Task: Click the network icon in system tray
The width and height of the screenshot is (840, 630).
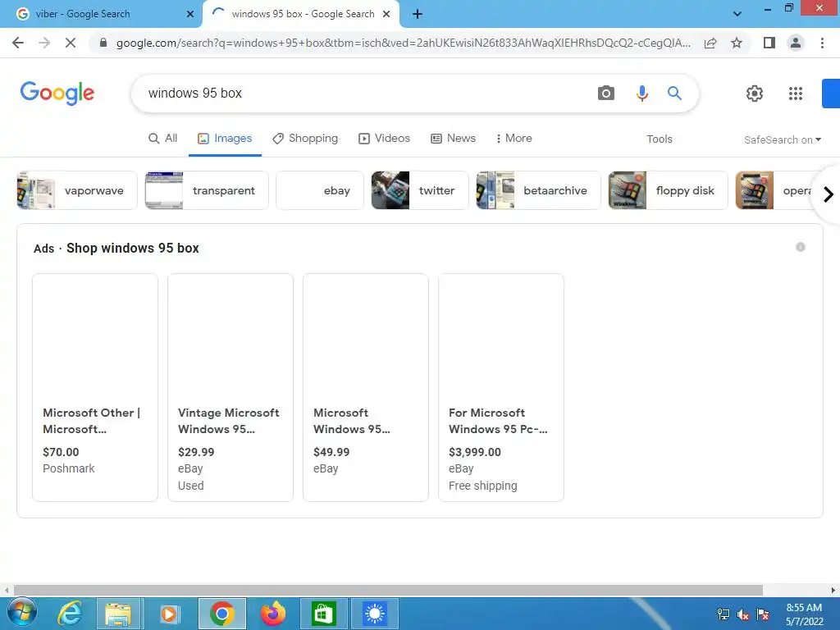Action: point(724,614)
